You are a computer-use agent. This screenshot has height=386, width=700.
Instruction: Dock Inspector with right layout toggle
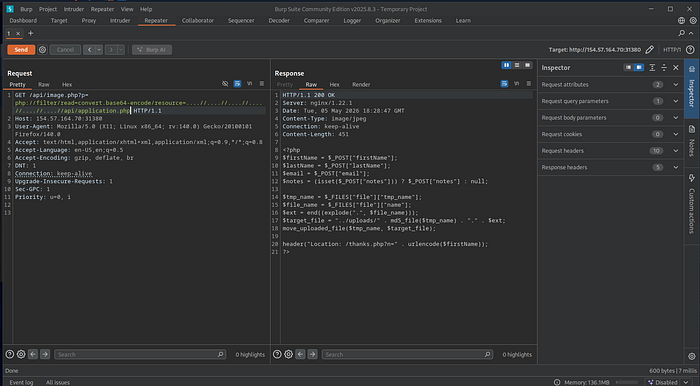(x=639, y=67)
